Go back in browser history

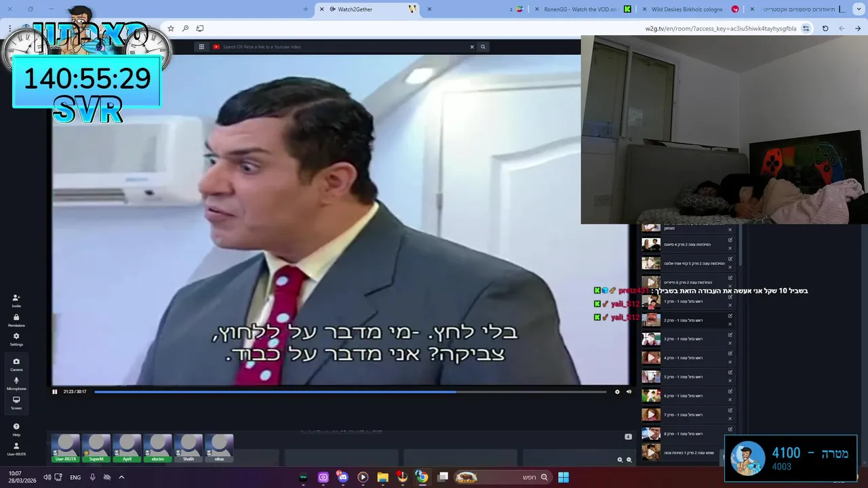pos(858,28)
